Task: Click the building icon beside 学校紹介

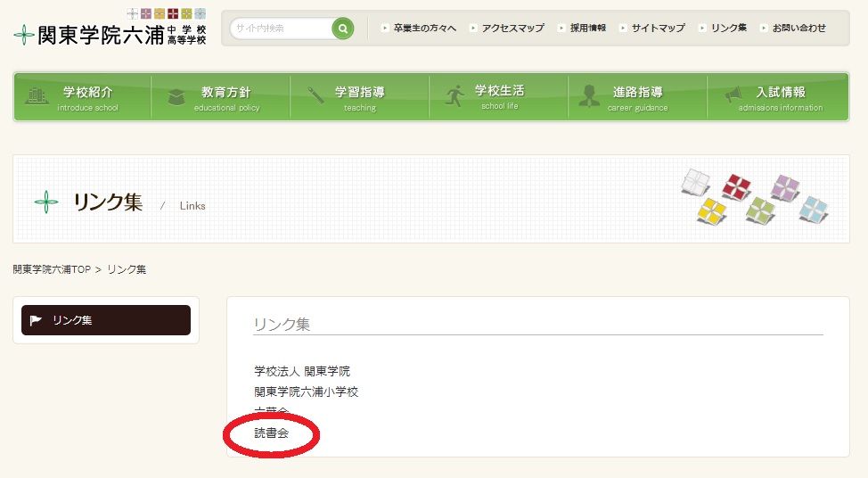Action: tap(37, 95)
